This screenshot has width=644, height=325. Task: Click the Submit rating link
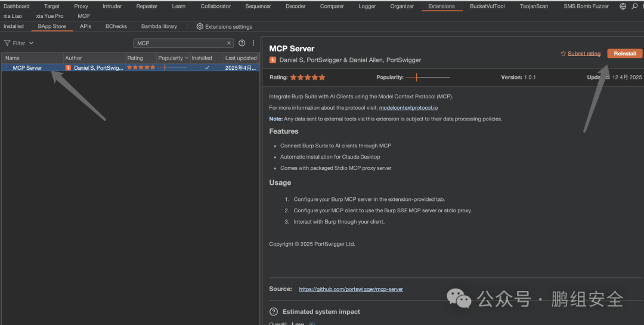click(584, 54)
